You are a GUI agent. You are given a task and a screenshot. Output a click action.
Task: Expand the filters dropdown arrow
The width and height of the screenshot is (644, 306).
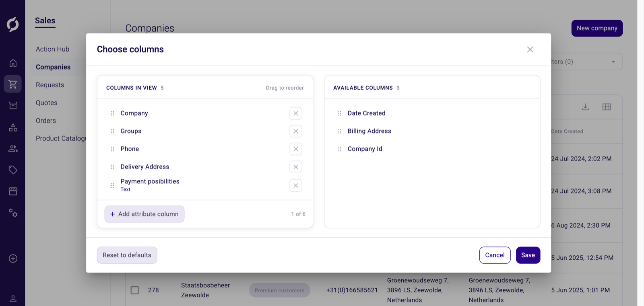coord(613,62)
